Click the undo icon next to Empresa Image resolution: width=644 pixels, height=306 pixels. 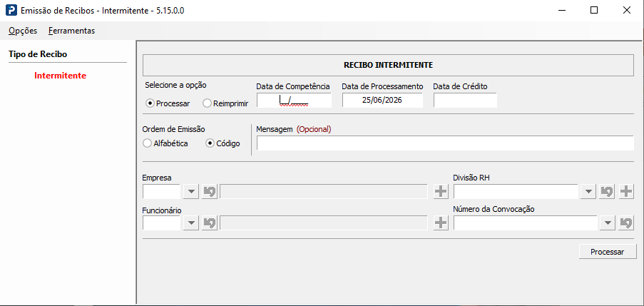(210, 191)
